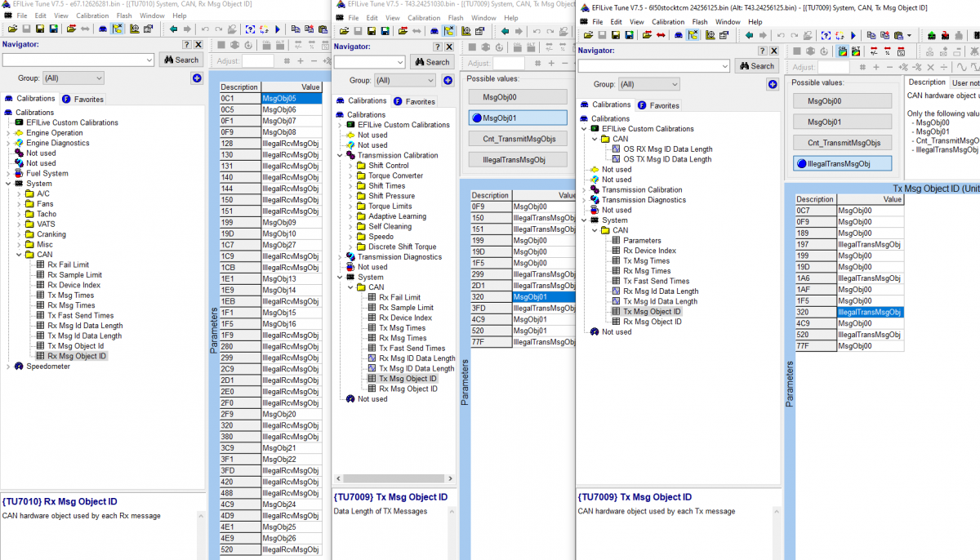Select MsgObj01 possible value in 6l50stocktcm window
This screenshot has height=560, width=980.
(842, 122)
